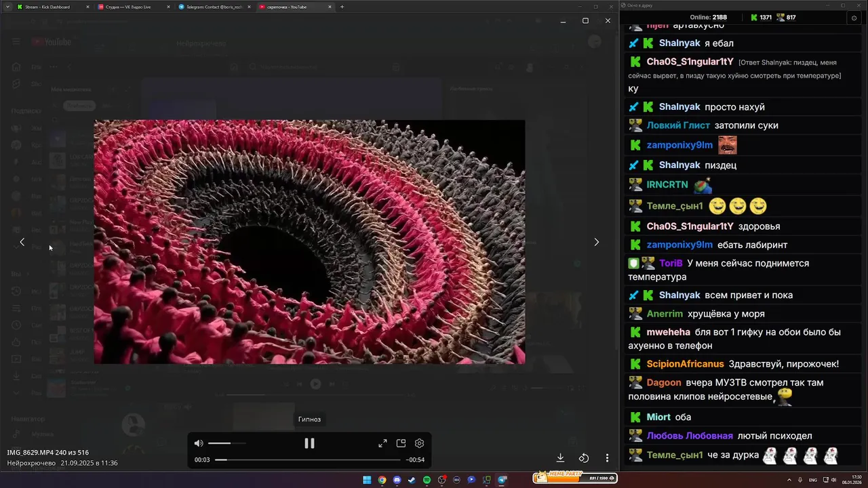This screenshot has width=868, height=488.
Task: Close the VK Видео Live tab
Action: click(168, 7)
